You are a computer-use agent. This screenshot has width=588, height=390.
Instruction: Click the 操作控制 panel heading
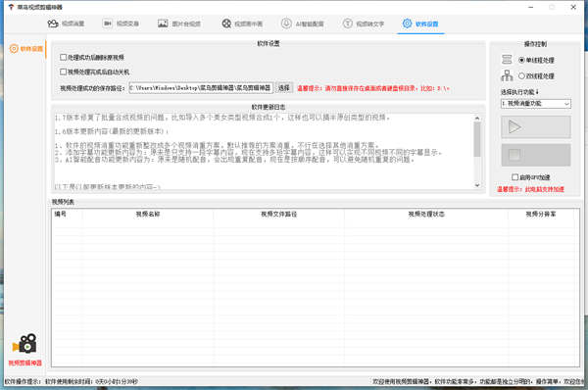535,44
